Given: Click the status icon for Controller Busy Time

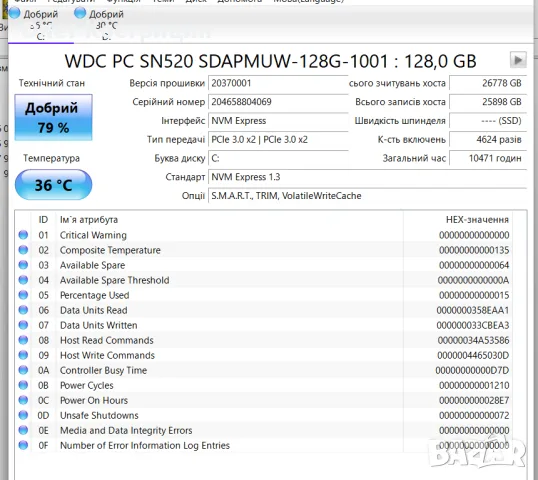Looking at the screenshot, I should (x=23, y=370).
